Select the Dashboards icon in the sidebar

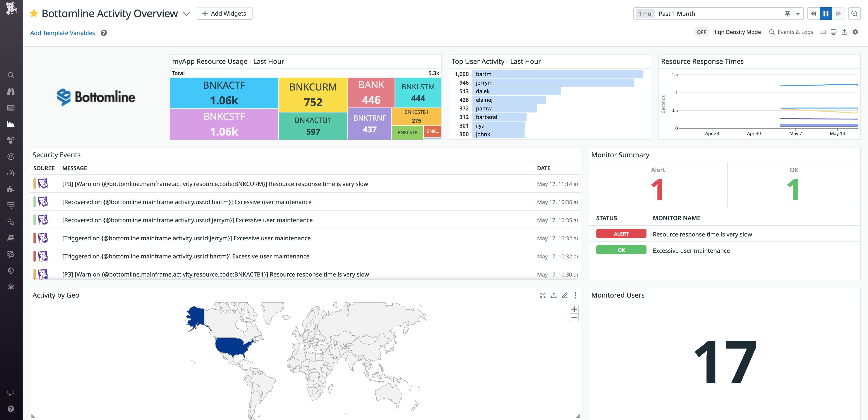coord(11,124)
